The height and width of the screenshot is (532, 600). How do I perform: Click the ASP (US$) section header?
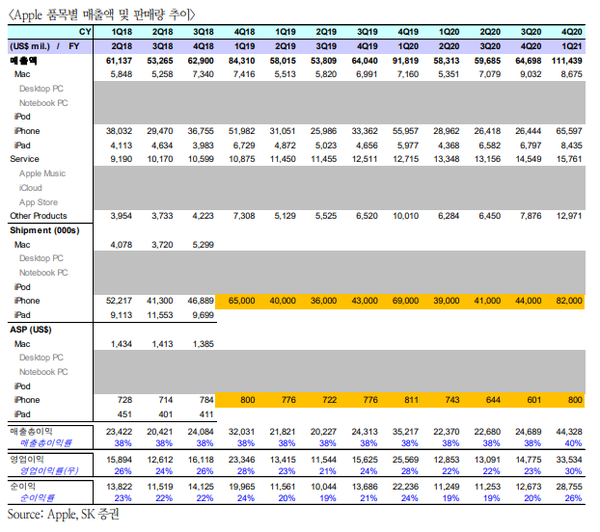(x=31, y=328)
